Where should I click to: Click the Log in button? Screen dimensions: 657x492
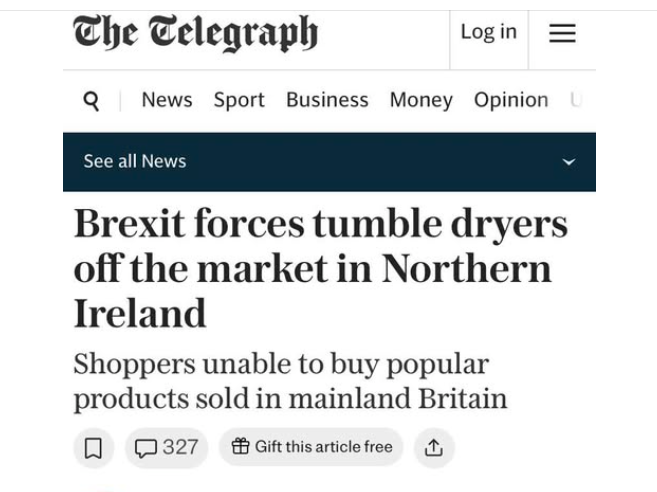(488, 32)
